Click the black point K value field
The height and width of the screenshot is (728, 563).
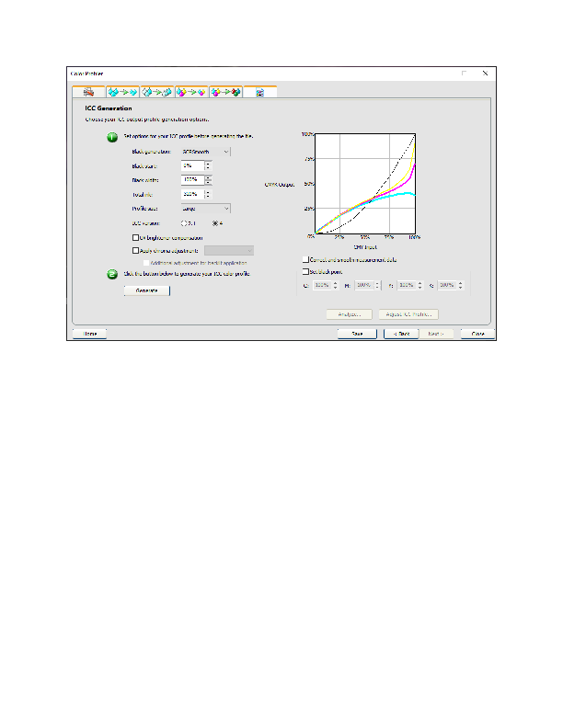pos(447,285)
